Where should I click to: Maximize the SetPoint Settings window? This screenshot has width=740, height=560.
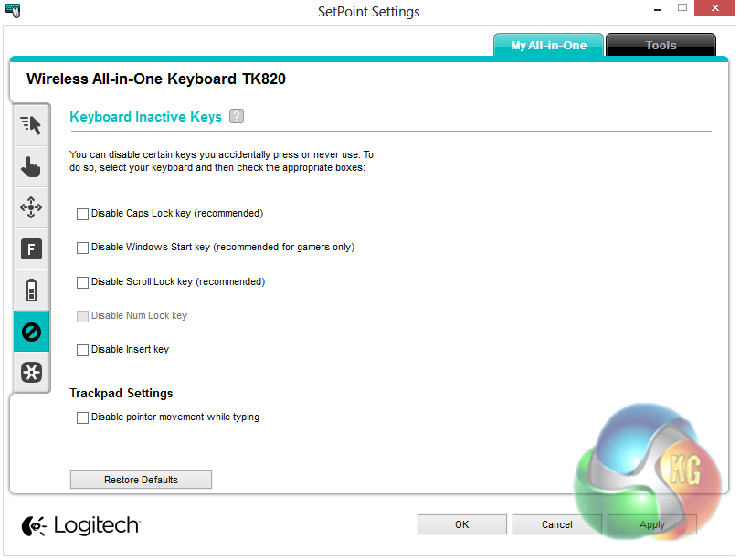(682, 8)
